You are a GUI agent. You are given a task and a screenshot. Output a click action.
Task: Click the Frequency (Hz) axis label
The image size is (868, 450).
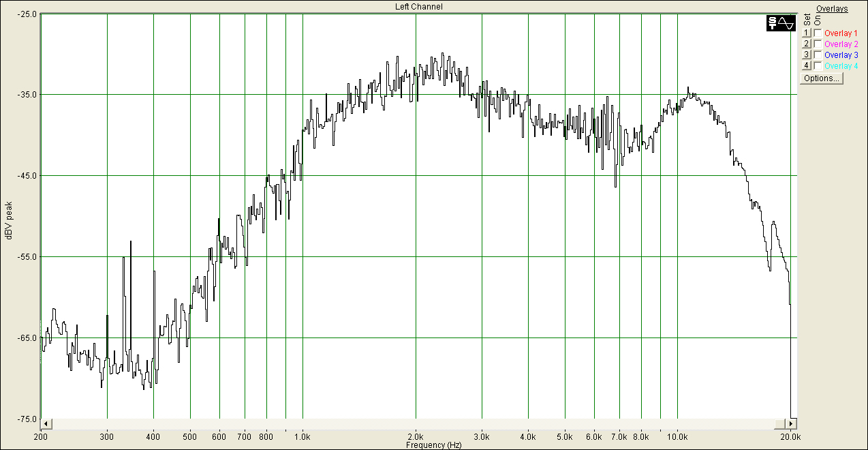click(434, 445)
